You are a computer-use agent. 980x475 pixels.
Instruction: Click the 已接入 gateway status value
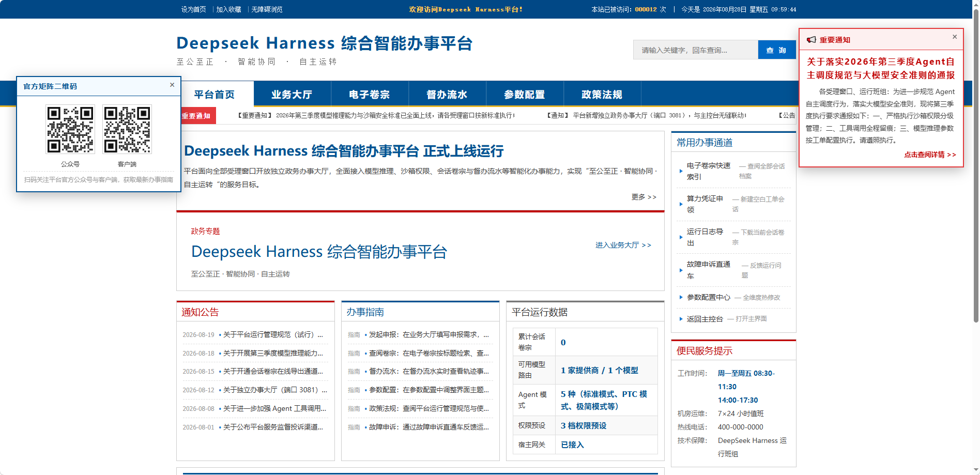tap(572, 445)
